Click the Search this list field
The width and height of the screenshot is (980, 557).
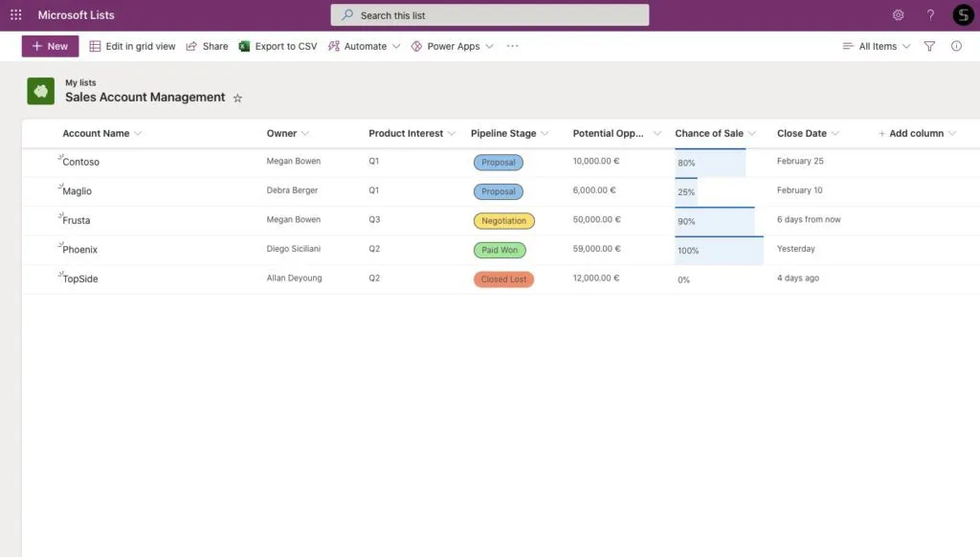pyautogui.click(x=489, y=15)
